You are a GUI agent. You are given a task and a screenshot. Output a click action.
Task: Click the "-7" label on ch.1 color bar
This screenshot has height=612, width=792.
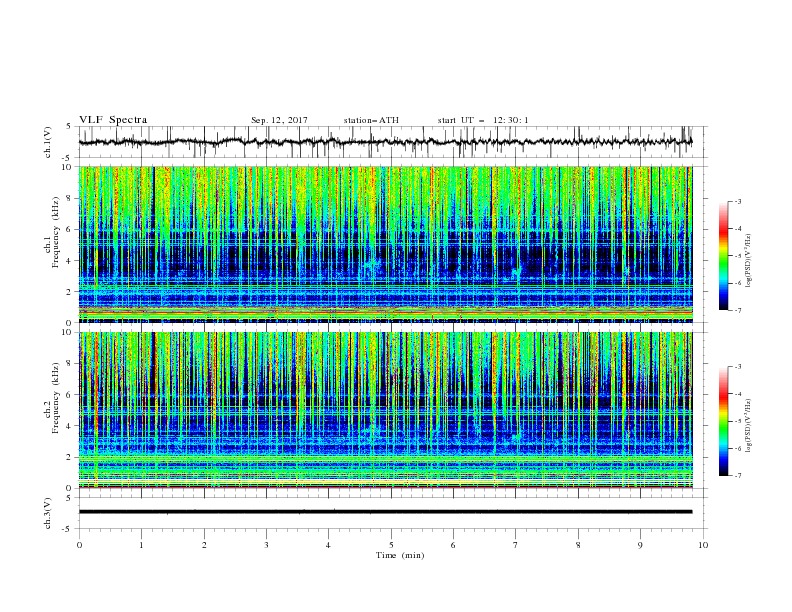(x=738, y=310)
